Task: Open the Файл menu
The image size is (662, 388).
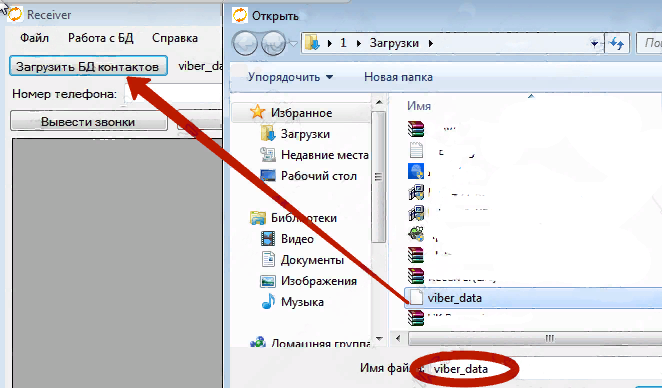Action: click(x=34, y=38)
